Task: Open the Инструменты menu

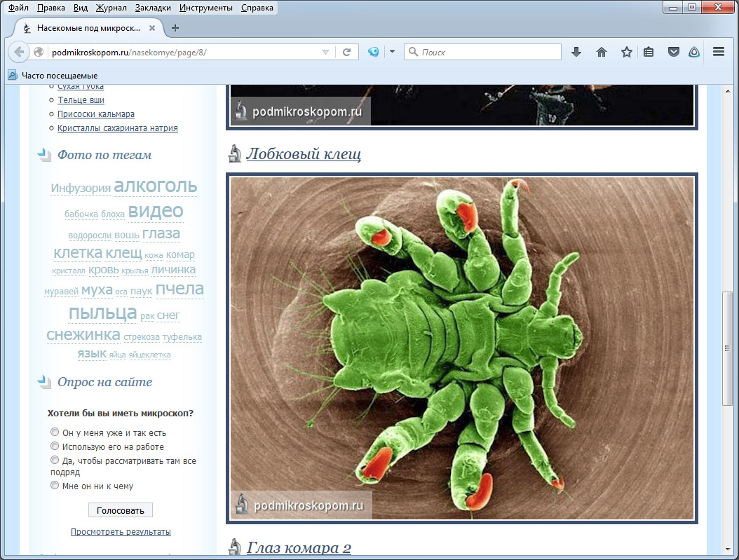Action: pyautogui.click(x=205, y=8)
